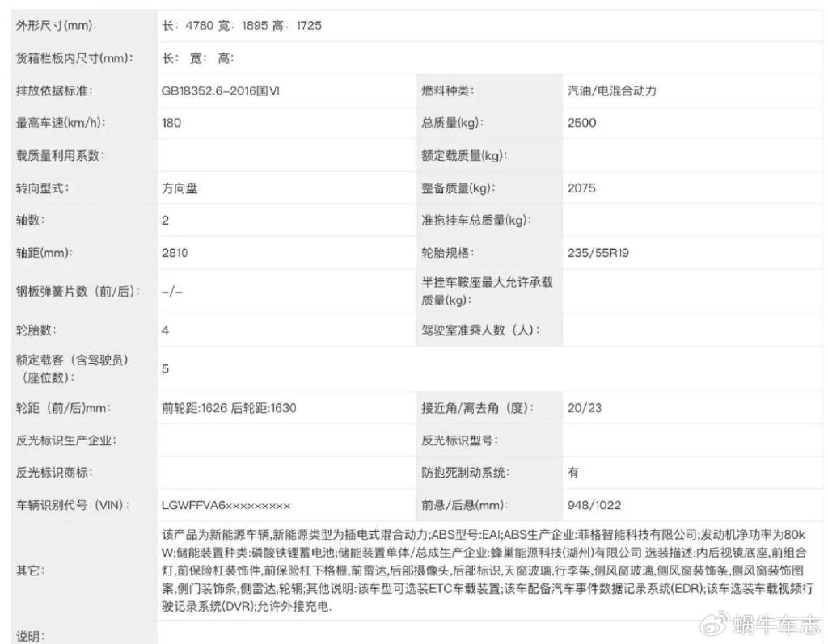Click the 排放依据标准 label

[x=54, y=90]
